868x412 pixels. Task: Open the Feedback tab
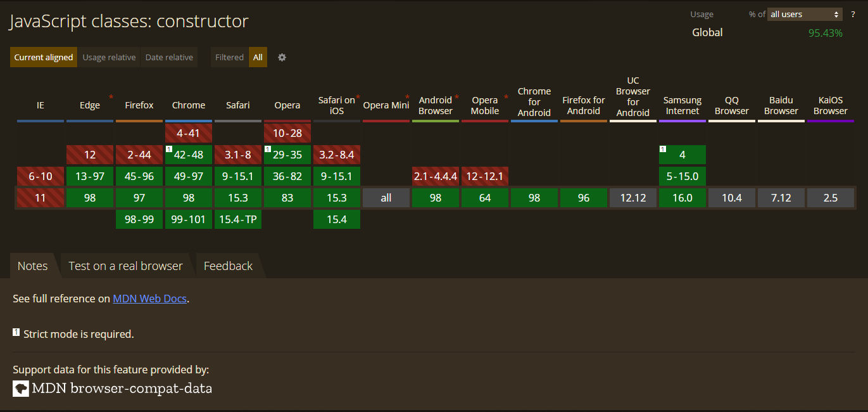pos(228,266)
